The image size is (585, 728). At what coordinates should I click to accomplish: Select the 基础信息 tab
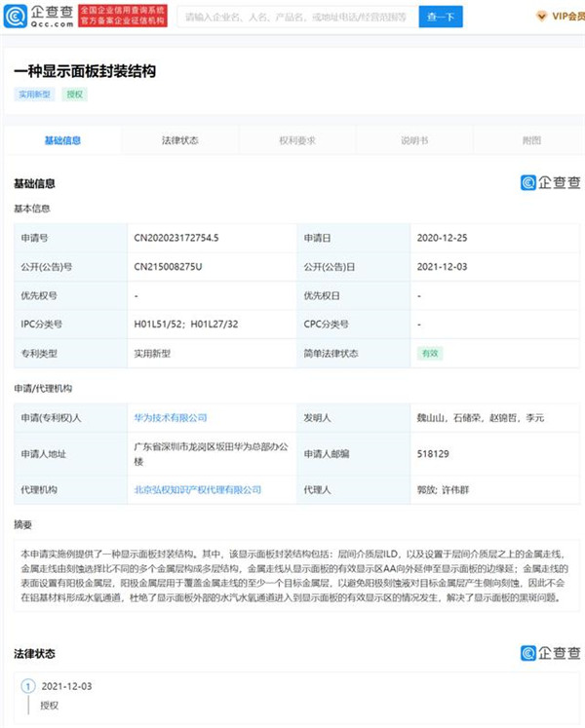click(x=62, y=140)
